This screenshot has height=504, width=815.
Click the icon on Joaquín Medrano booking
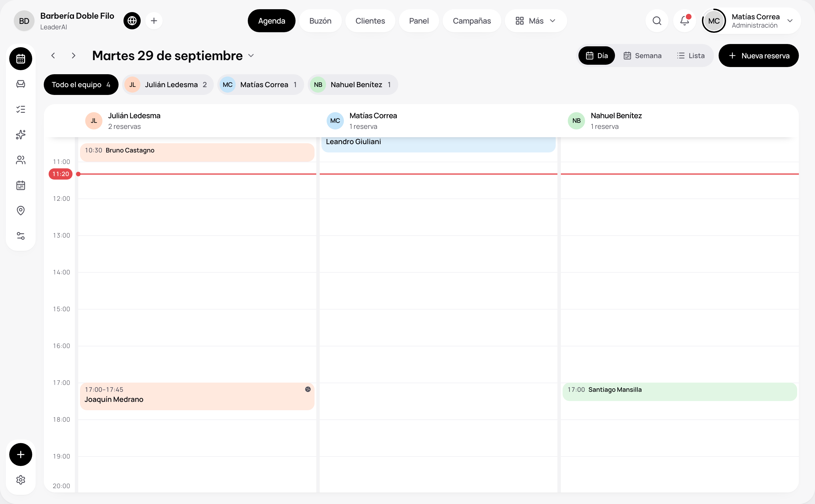point(308,389)
